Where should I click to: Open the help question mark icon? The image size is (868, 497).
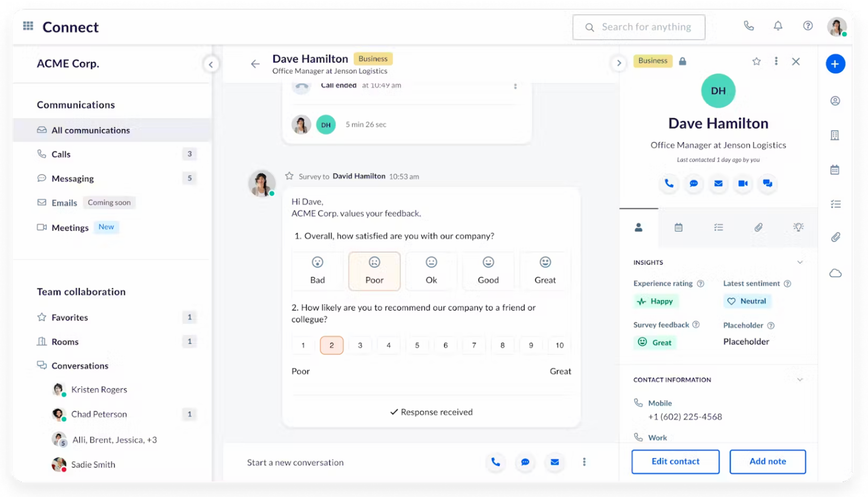pyautogui.click(x=808, y=26)
